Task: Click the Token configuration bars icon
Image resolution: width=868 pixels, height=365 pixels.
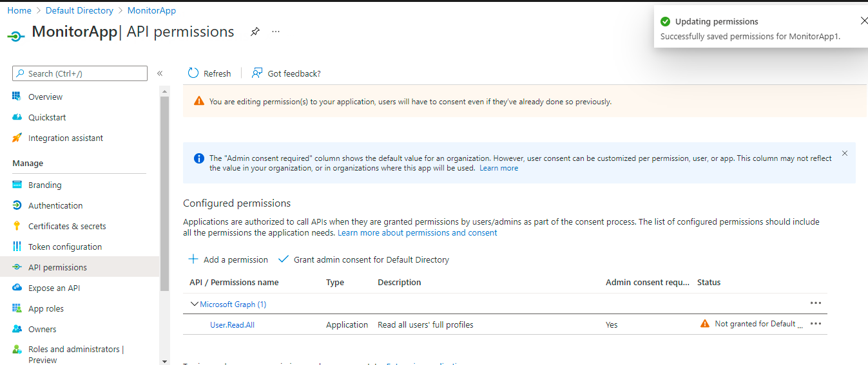Action: [x=17, y=247]
